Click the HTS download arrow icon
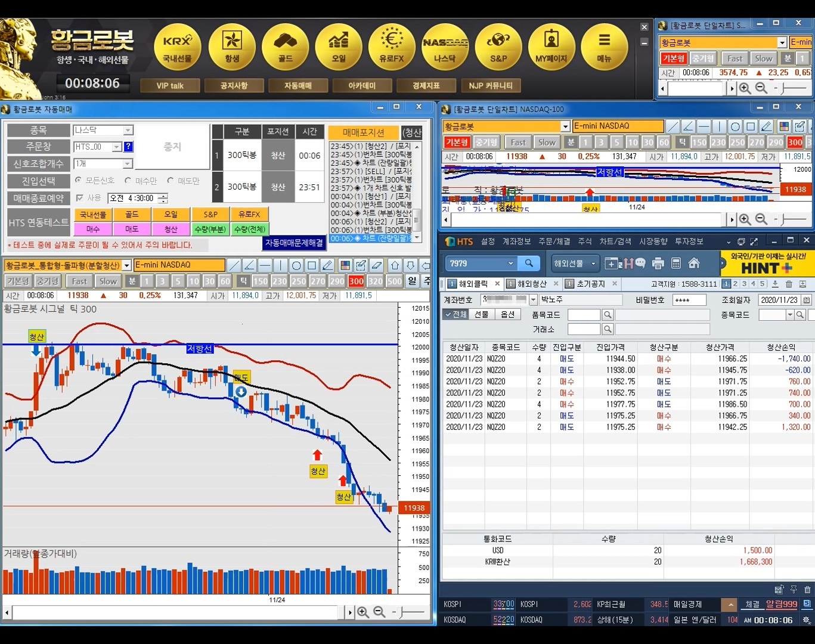This screenshot has width=815, height=644. [x=775, y=284]
